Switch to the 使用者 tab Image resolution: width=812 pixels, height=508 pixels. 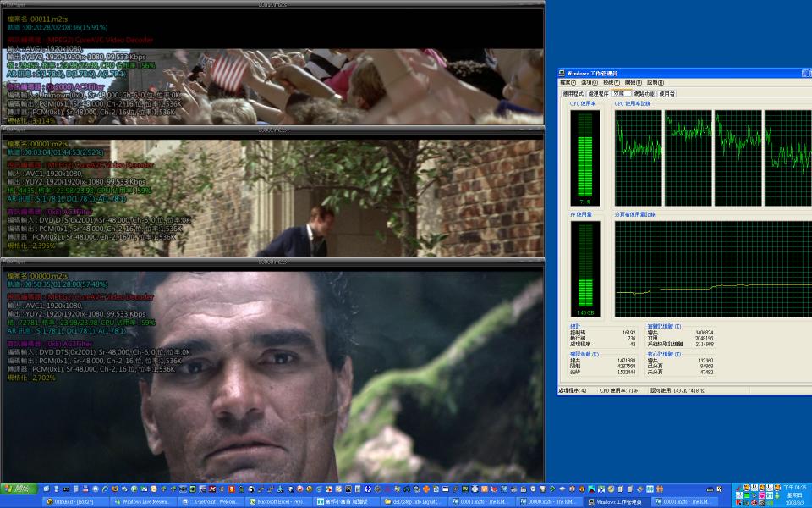pyautogui.click(x=667, y=95)
